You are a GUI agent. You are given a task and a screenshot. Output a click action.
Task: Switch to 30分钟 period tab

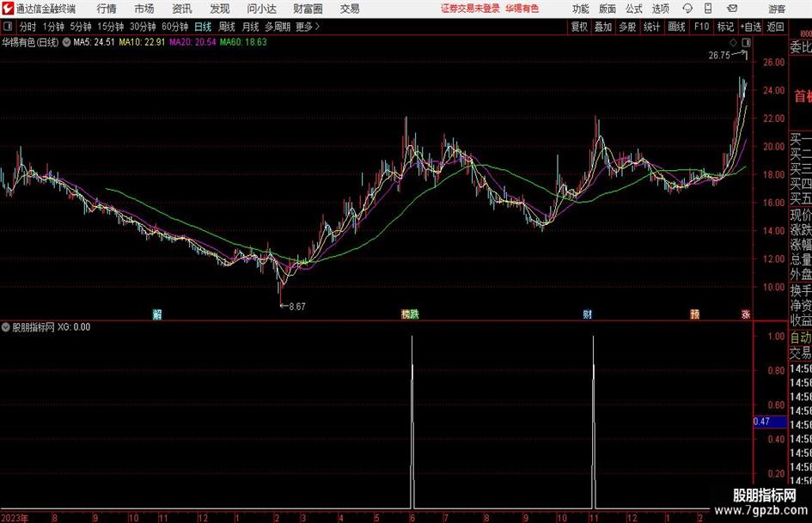tap(143, 27)
